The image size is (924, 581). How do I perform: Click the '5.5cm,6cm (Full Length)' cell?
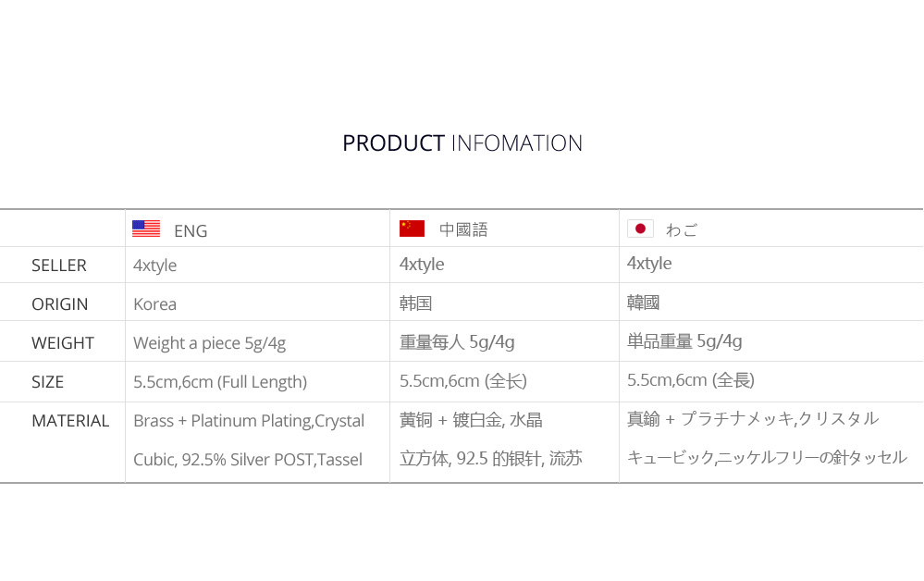(220, 382)
